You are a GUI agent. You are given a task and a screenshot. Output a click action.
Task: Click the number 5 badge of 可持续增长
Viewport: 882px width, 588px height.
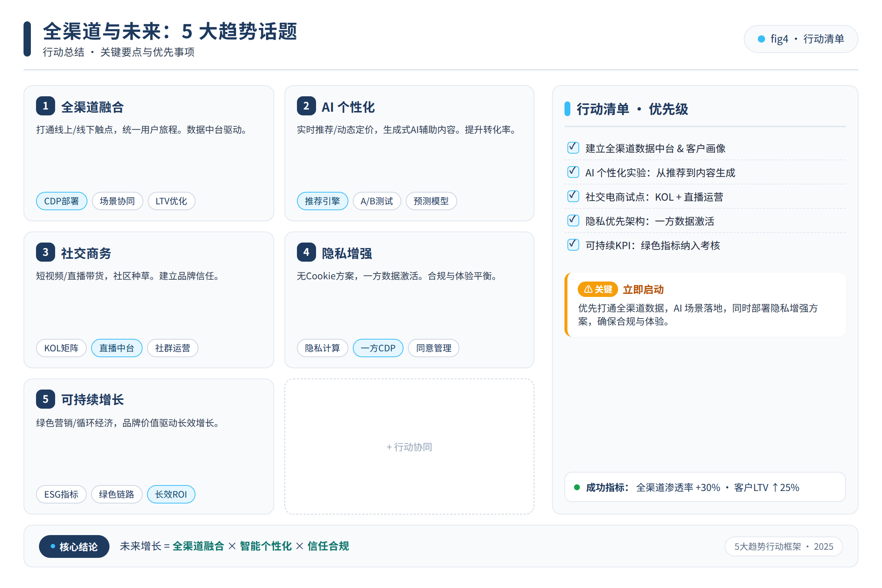(45, 399)
